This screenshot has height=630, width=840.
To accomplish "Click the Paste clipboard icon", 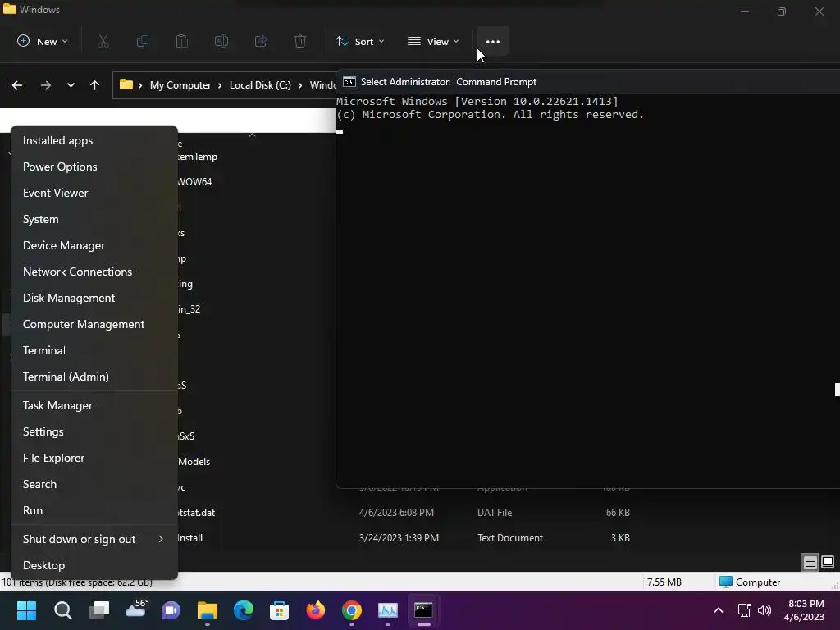I will point(182,41).
